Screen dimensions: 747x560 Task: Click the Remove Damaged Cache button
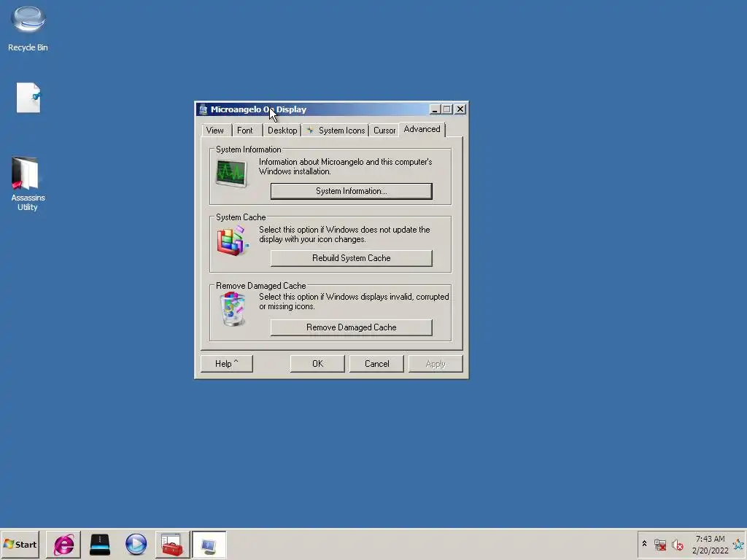(351, 327)
